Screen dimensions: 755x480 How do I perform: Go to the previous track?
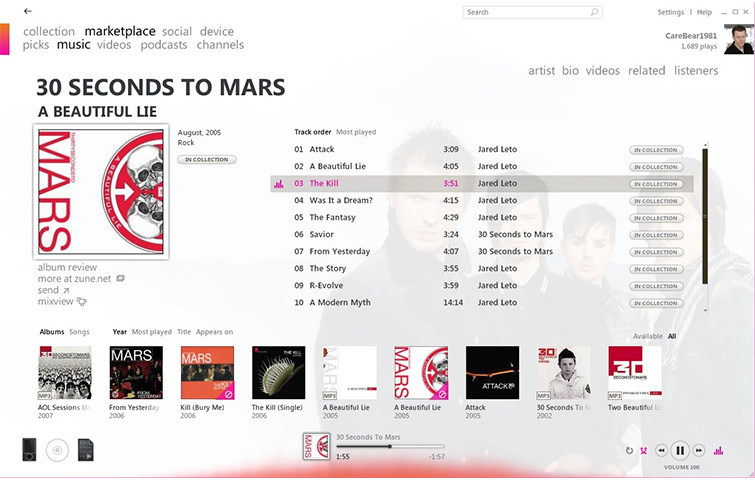click(x=662, y=451)
